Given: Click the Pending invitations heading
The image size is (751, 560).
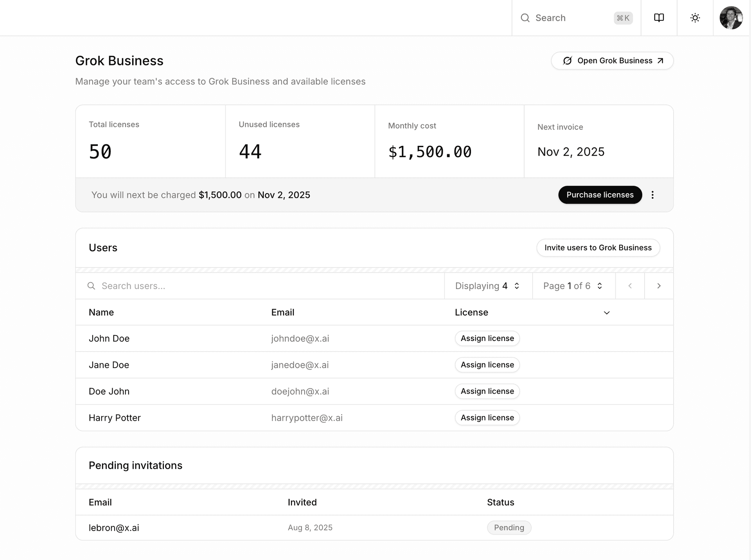Looking at the screenshot, I should 135,465.
